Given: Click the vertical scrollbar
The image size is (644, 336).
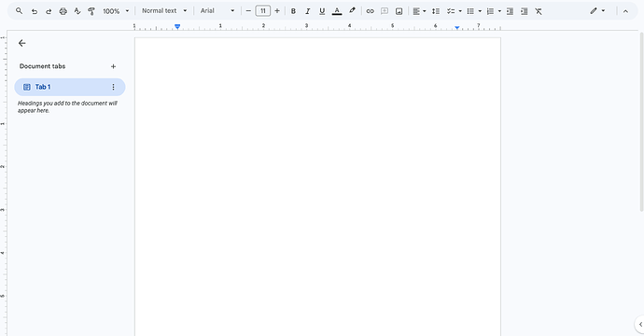Looking at the screenshot, I should 641,121.
